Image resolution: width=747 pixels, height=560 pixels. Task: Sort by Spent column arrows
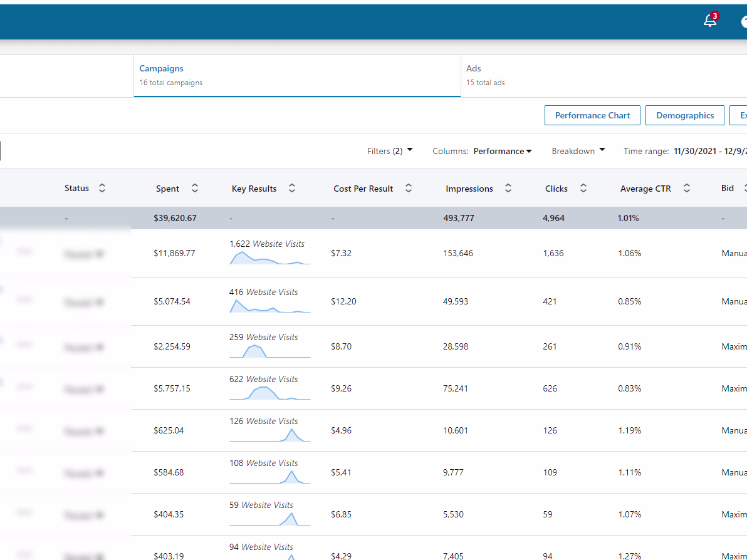tap(195, 189)
